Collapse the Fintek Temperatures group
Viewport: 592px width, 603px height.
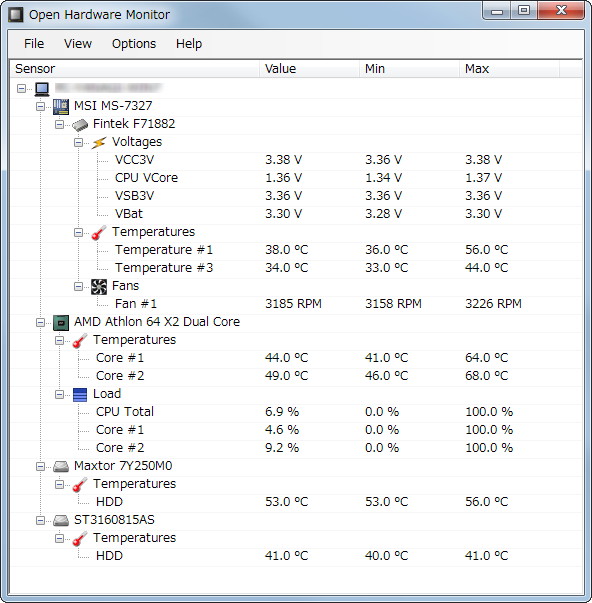(78, 233)
